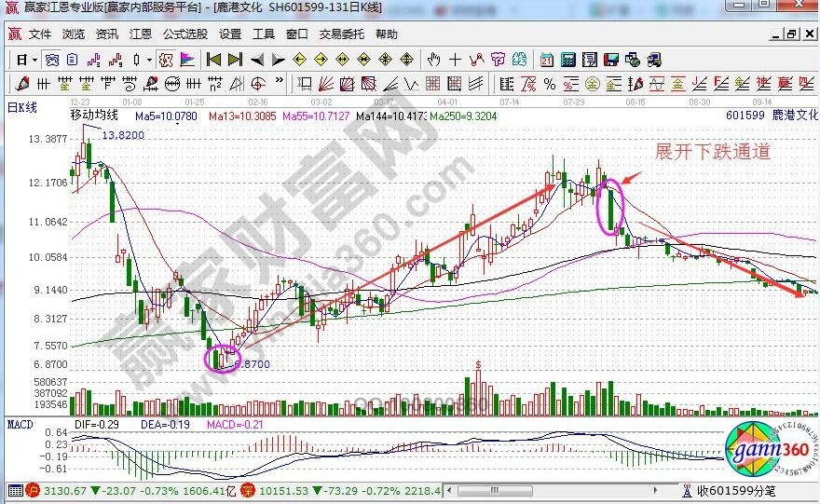
Task: Click the MACD indicator label
Action: click(21, 424)
